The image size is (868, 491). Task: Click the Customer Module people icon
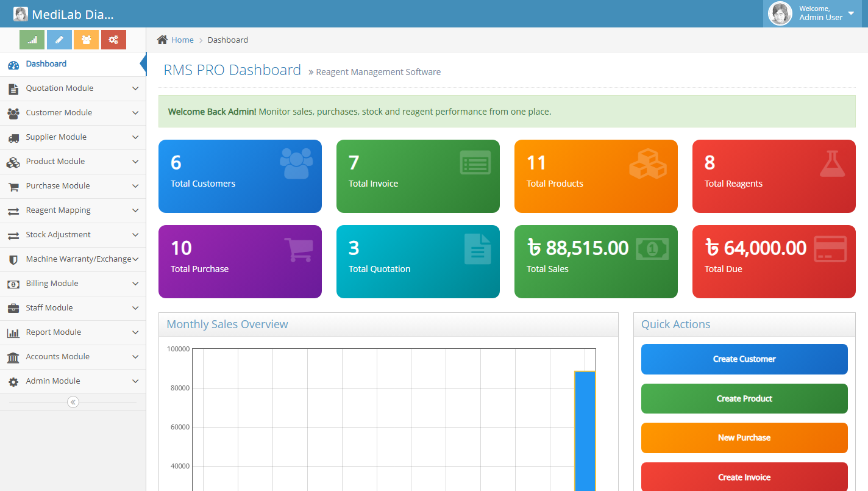click(13, 113)
